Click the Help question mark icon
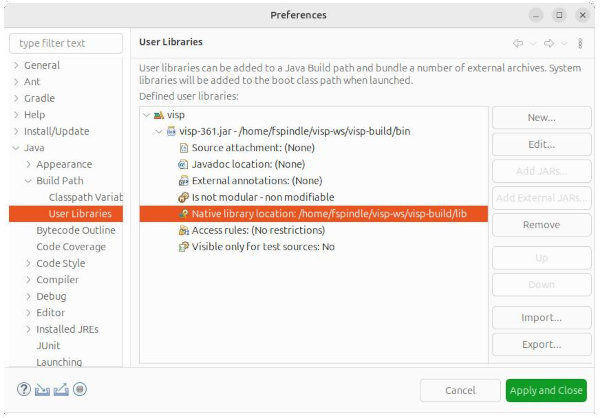This screenshot has height=418, width=600. coord(23,390)
